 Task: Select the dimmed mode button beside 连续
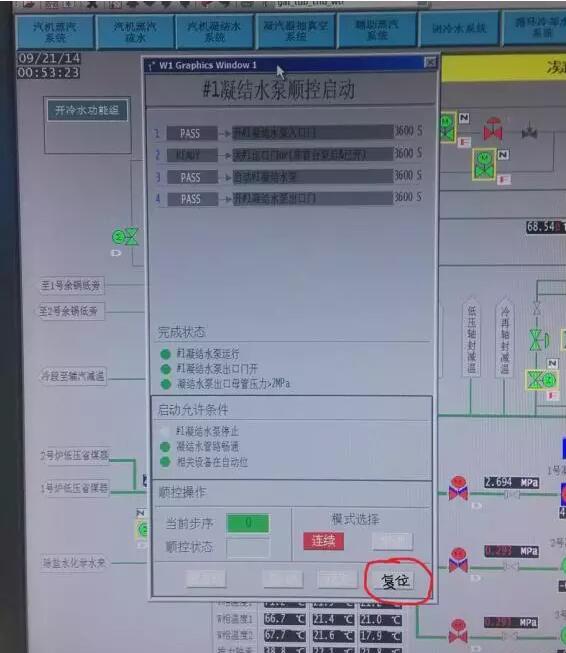click(392, 541)
